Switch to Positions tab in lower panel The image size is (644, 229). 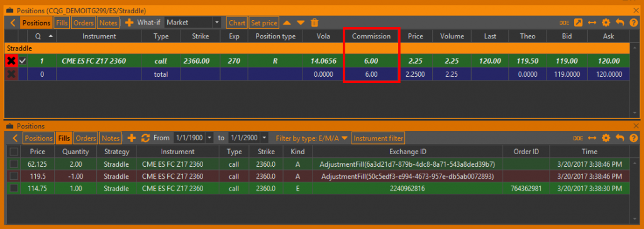[x=38, y=138]
